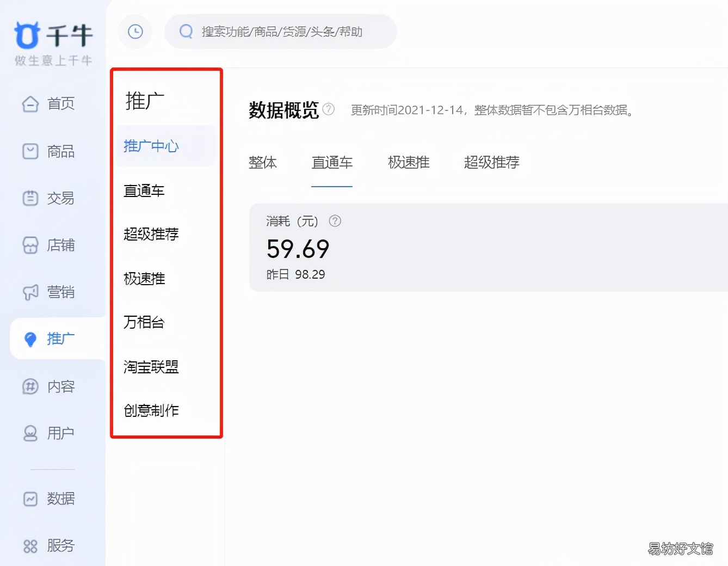Open 万相台 in the submenu

point(144,322)
